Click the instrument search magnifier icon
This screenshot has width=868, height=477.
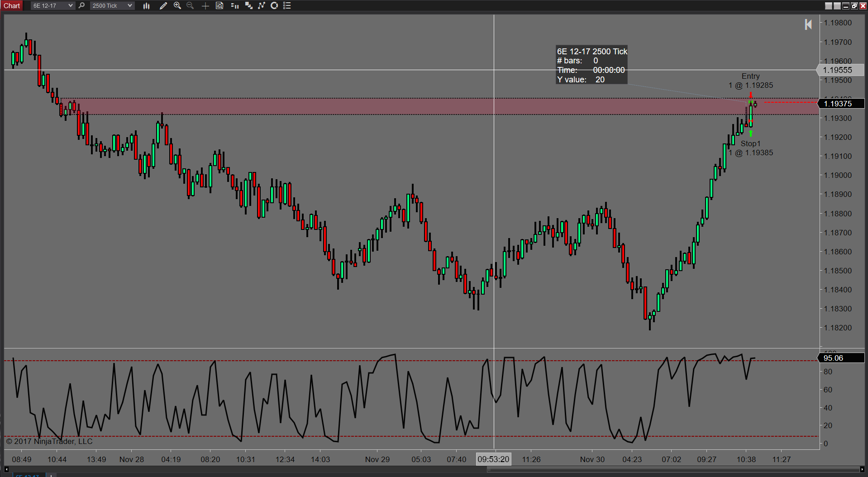pos(81,6)
